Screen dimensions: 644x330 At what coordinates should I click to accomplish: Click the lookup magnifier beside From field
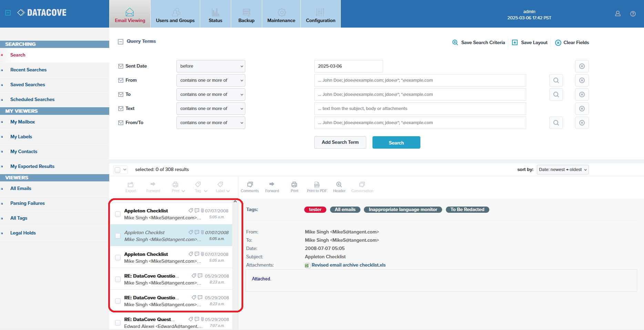tap(556, 80)
